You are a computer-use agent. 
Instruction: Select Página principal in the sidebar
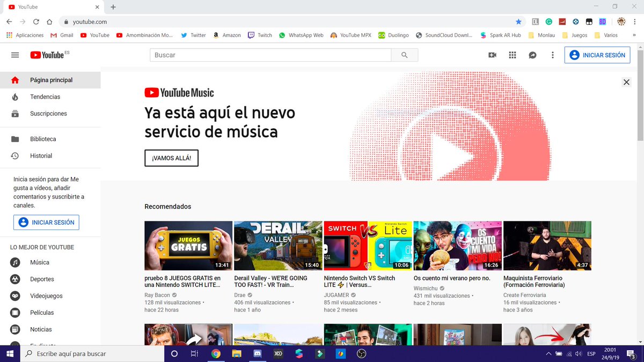click(50, 80)
